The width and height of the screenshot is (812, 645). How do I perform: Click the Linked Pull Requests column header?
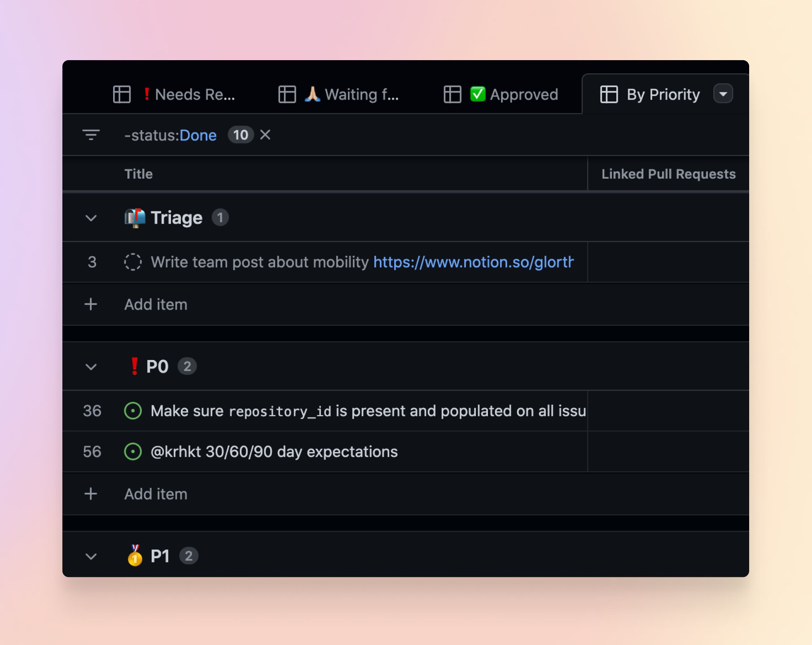point(668,174)
